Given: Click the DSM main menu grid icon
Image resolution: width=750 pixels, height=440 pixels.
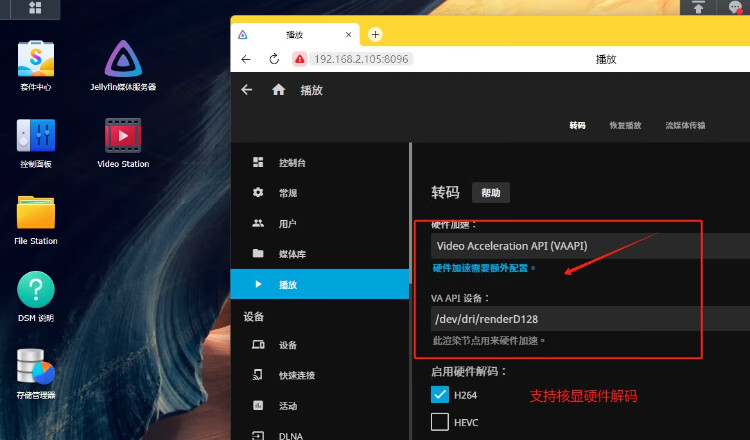Looking at the screenshot, I should coord(35,8).
